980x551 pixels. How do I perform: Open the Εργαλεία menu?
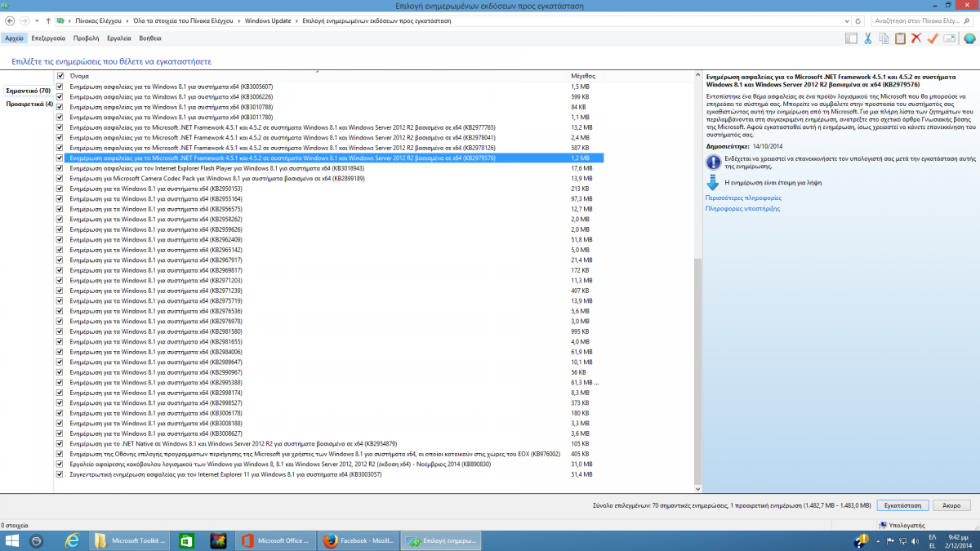tap(120, 38)
